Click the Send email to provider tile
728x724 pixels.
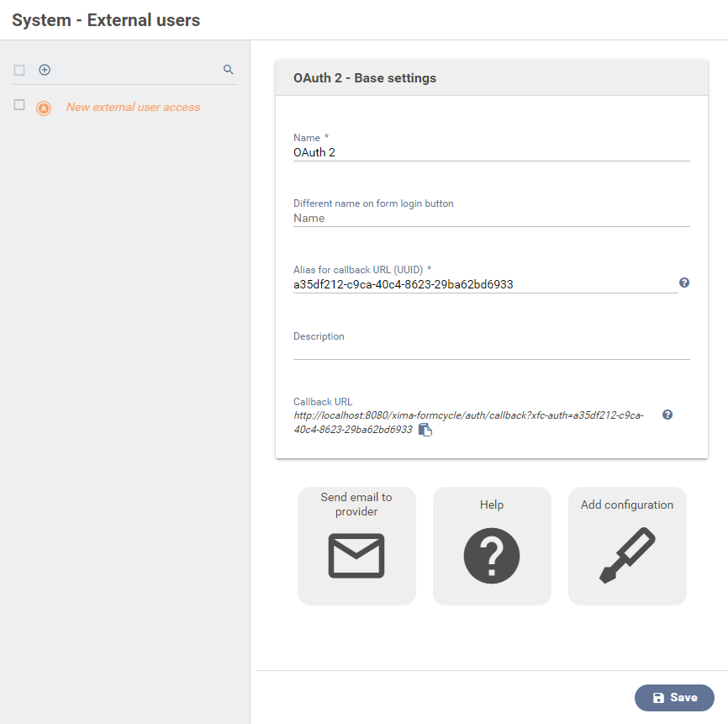(x=356, y=546)
